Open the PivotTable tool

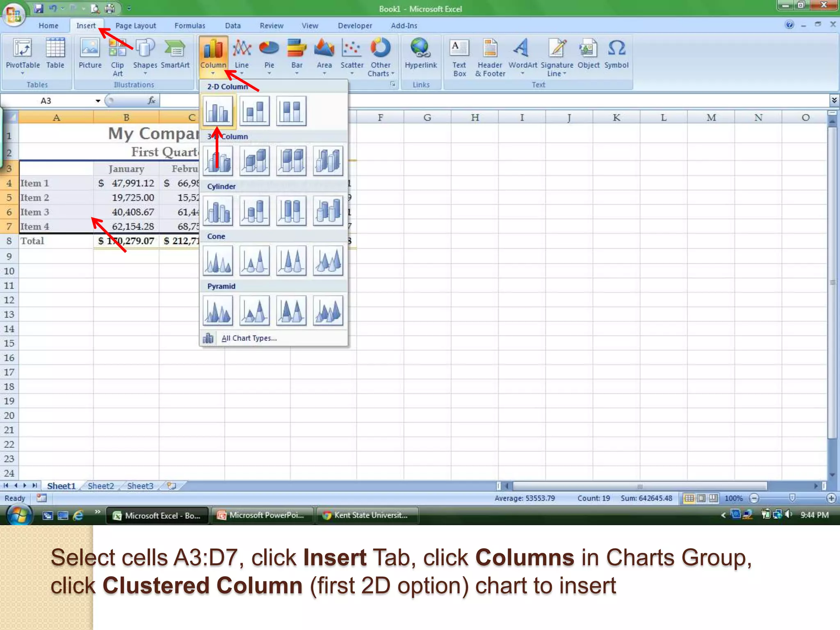tap(23, 57)
